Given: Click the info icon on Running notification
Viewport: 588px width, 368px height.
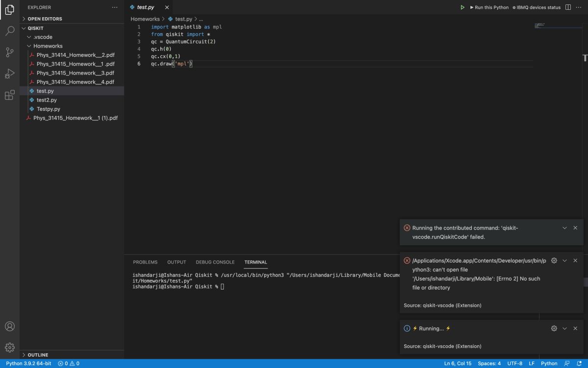Looking at the screenshot, I should [407, 328].
